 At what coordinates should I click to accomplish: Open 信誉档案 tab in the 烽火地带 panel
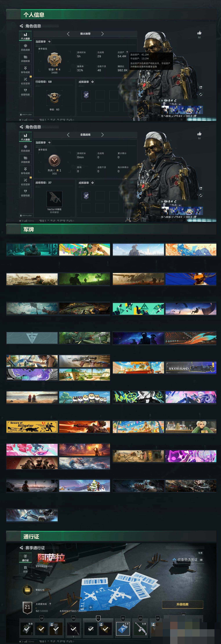tap(25, 92)
